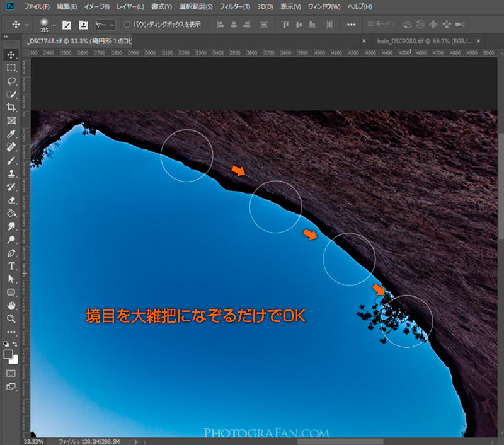Open the ヤー auto-select dropdown
Screen dimensions: 504x445
(105, 25)
